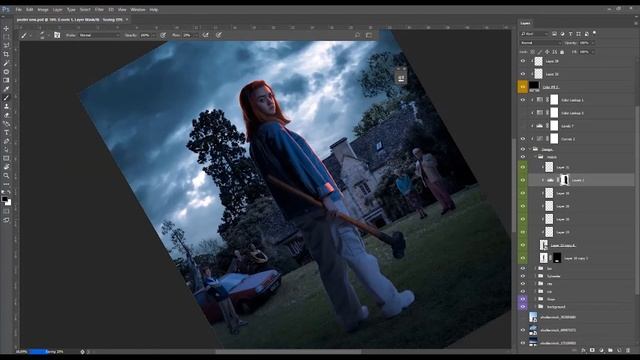
Task: Enable airbrush mode icon next to Flow
Action: coord(206,36)
